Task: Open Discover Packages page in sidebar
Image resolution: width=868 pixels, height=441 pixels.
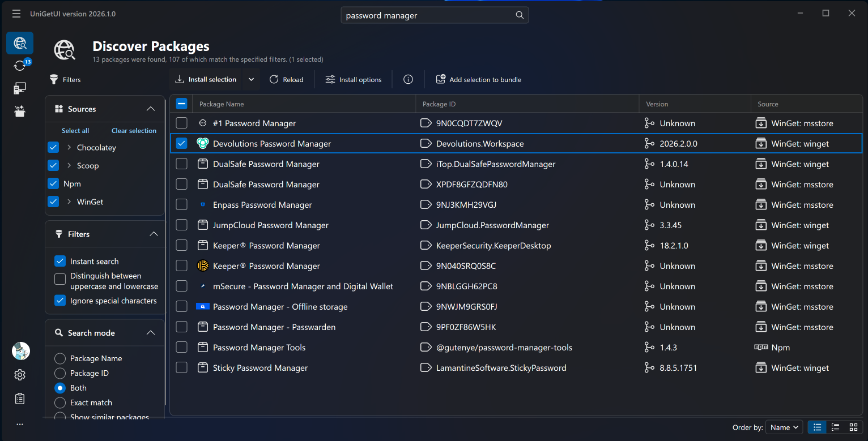Action: [20, 43]
